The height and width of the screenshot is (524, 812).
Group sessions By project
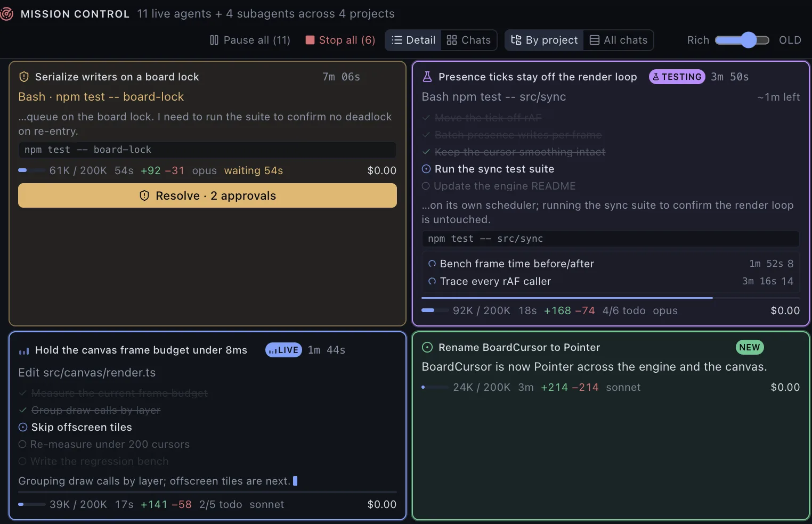(544, 40)
